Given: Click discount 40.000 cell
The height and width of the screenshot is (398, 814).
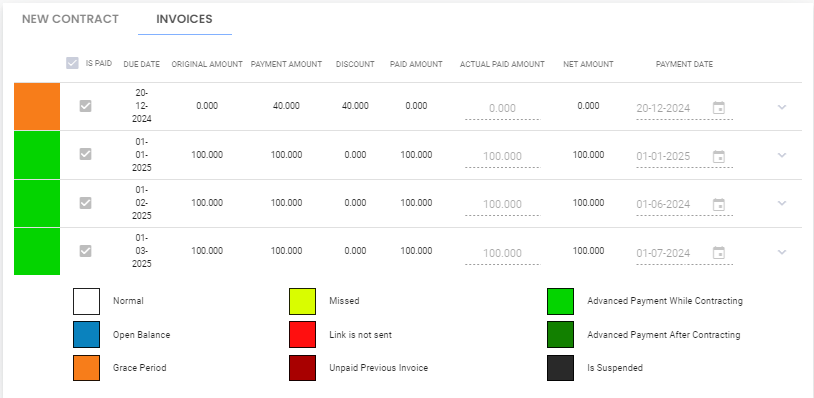Looking at the screenshot, I should (355, 106).
